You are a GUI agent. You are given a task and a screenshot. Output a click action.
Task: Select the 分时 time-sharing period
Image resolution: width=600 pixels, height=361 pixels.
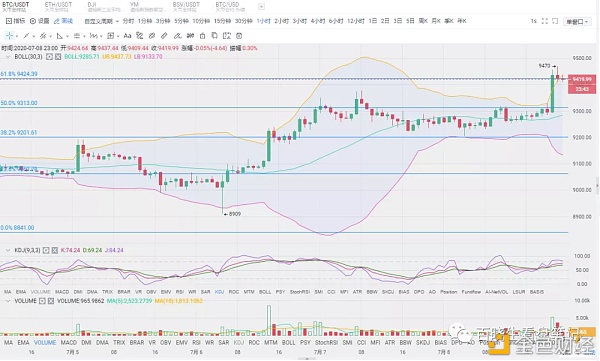(x=128, y=21)
